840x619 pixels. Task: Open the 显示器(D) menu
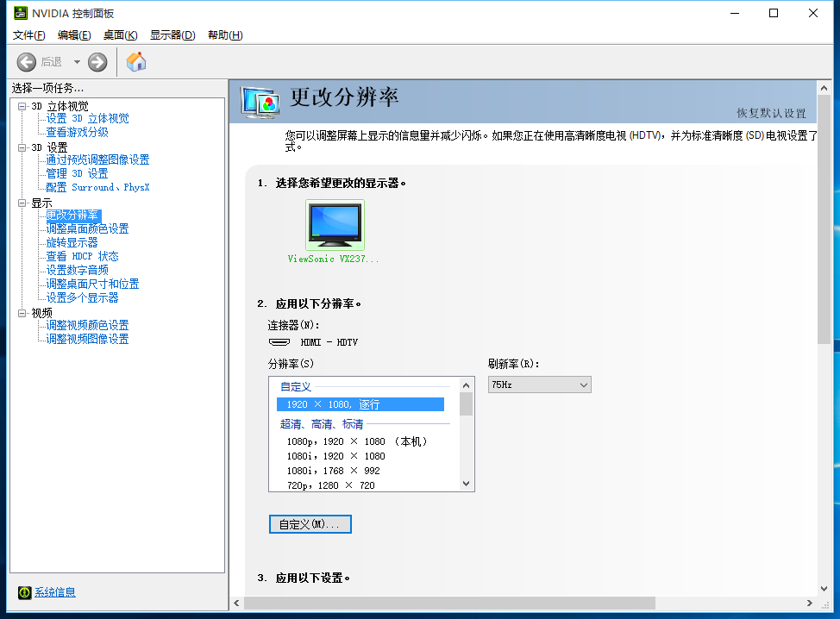[x=172, y=35]
